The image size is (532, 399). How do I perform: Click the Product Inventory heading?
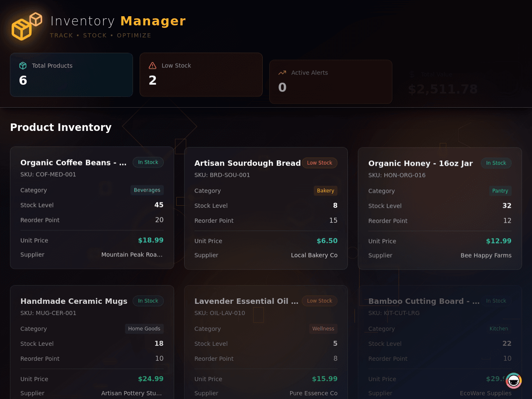(x=61, y=127)
